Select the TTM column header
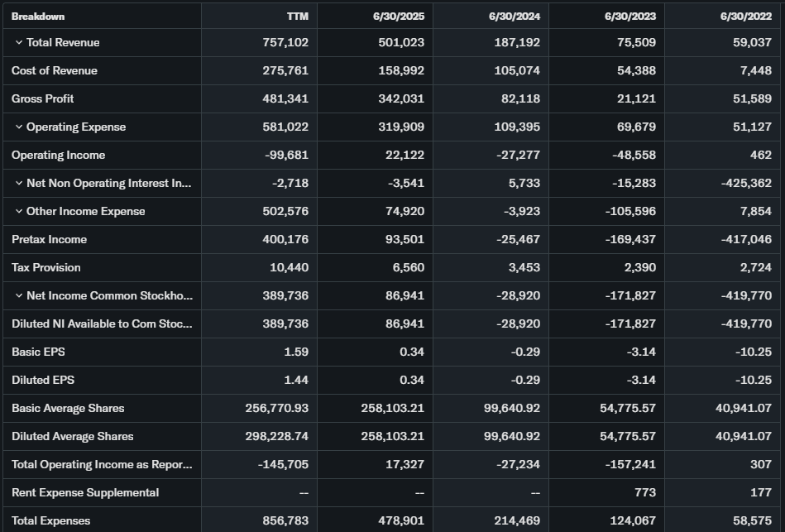 coord(296,16)
